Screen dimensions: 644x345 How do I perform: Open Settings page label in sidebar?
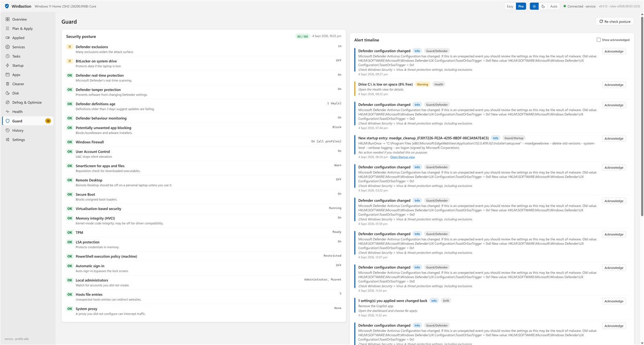pos(19,140)
